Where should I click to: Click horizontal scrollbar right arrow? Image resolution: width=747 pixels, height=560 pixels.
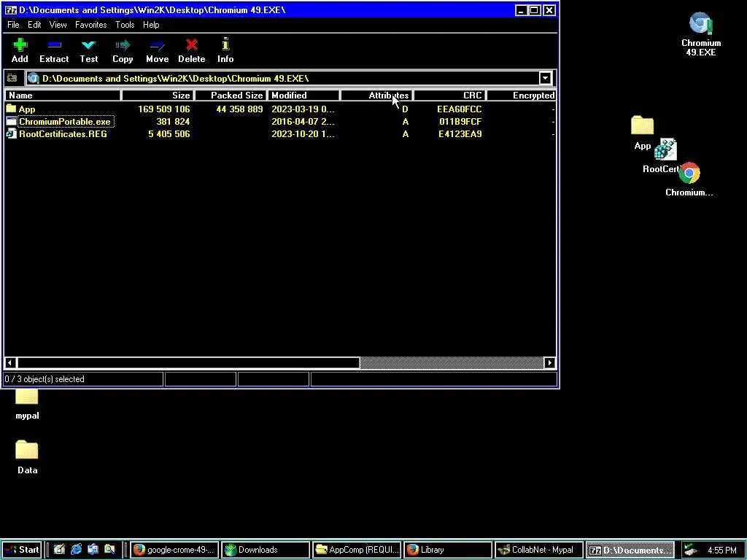pyautogui.click(x=550, y=363)
